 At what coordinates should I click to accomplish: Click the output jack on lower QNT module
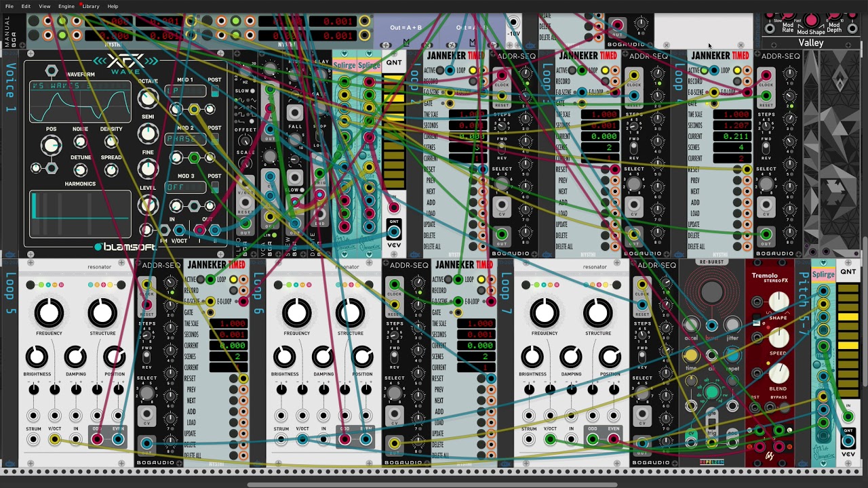(x=848, y=441)
